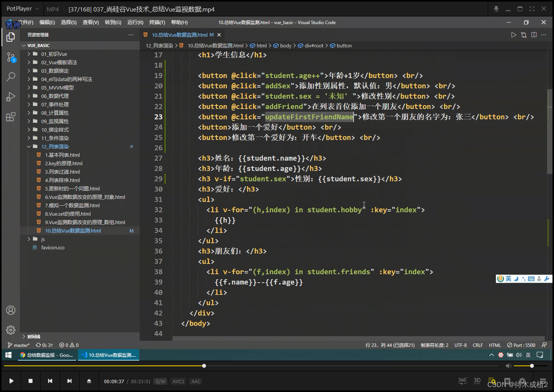Open editor More Actions ellipsis
The image size is (554, 392).
pyautogui.click(x=544, y=35)
